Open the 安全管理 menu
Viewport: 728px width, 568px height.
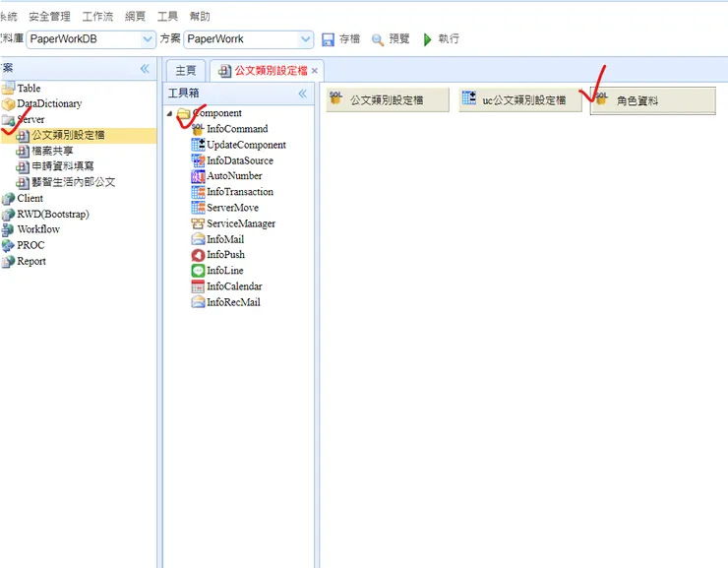[x=49, y=17]
